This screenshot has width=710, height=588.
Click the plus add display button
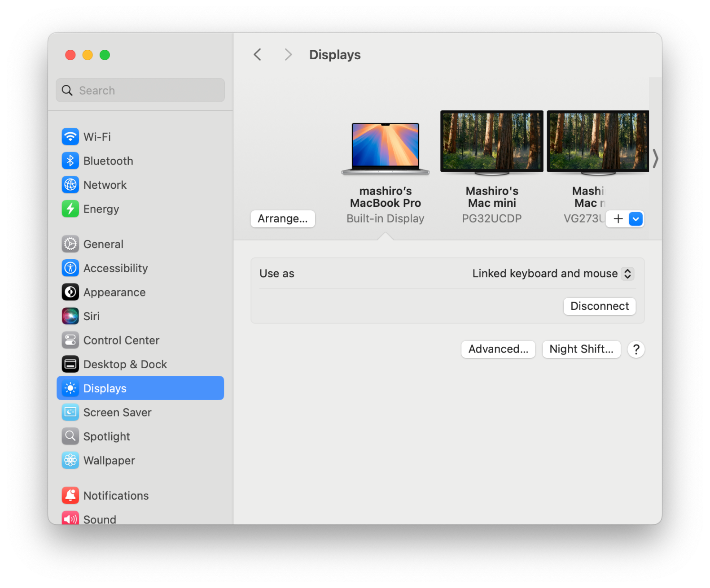618,219
